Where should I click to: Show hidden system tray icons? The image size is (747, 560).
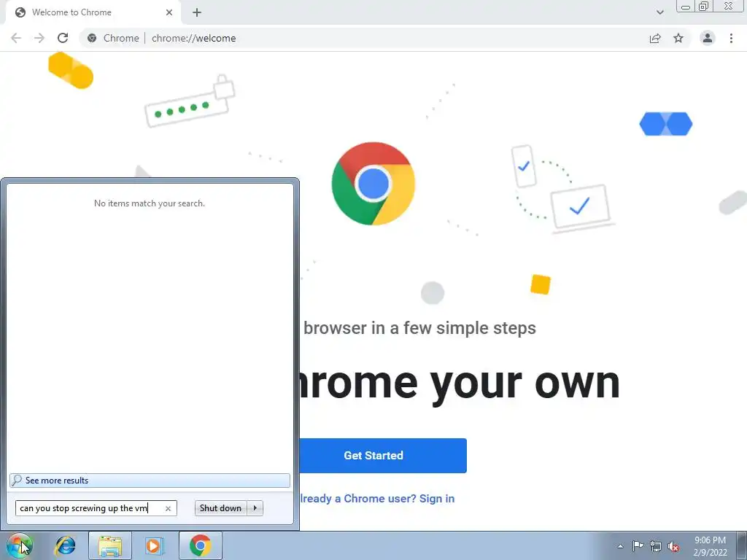[x=620, y=546]
